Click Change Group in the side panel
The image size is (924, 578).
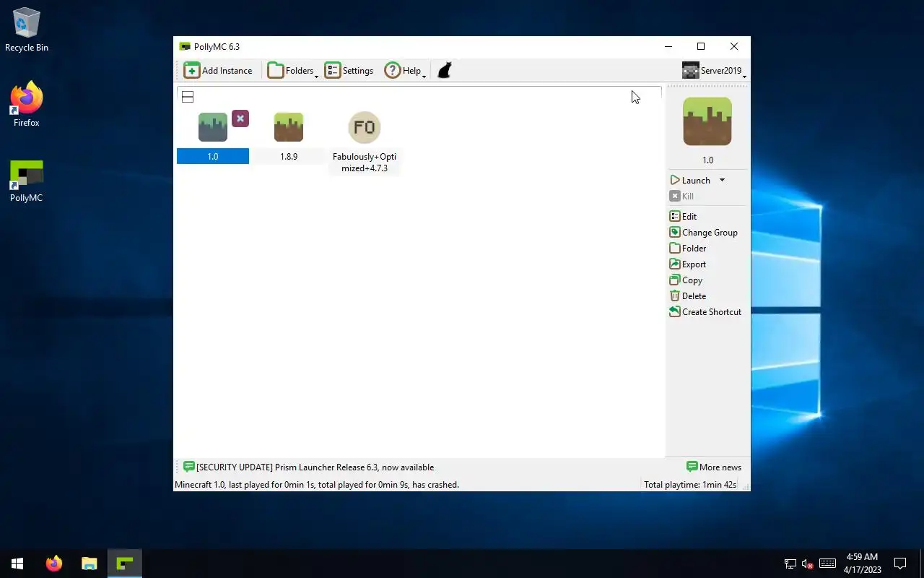point(704,232)
